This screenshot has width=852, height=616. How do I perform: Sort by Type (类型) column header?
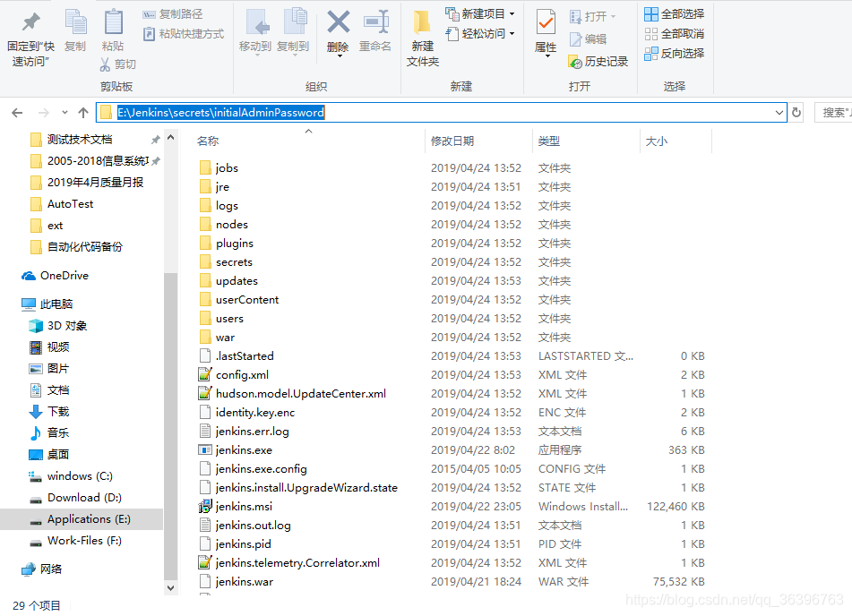coord(549,141)
